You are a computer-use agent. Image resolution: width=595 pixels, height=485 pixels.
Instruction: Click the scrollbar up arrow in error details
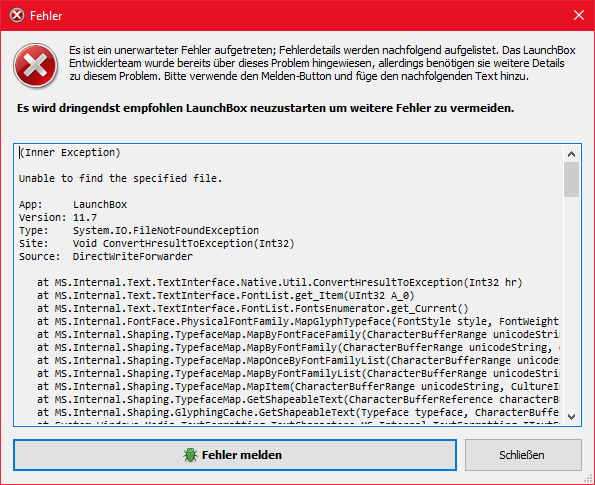click(571, 154)
